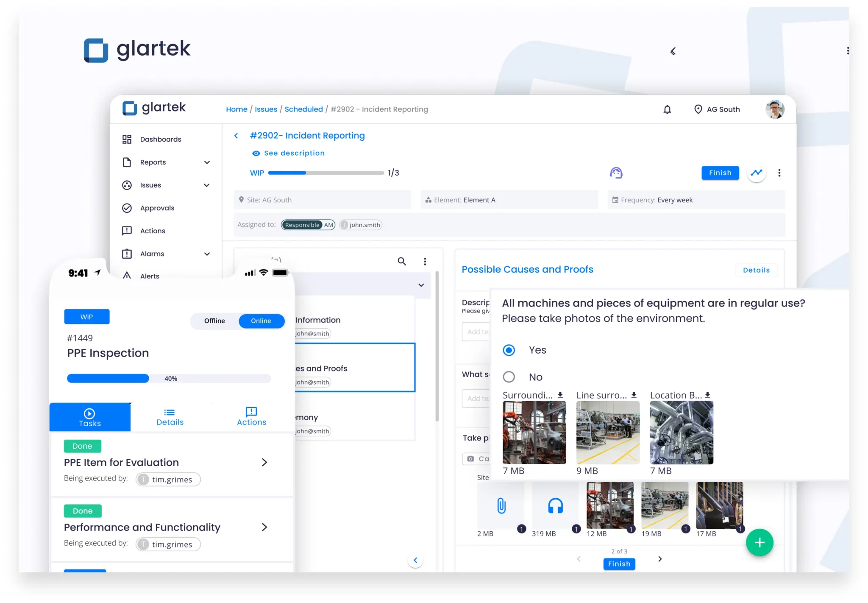The height and width of the screenshot is (603, 868).
Task: Click the AG South location pin icon
Action: (x=698, y=109)
